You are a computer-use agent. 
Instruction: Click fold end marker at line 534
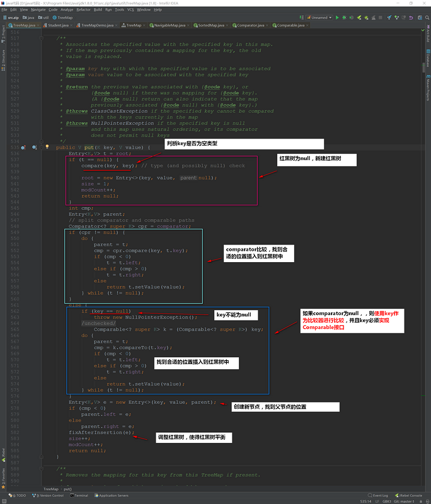pyautogui.click(x=42, y=141)
